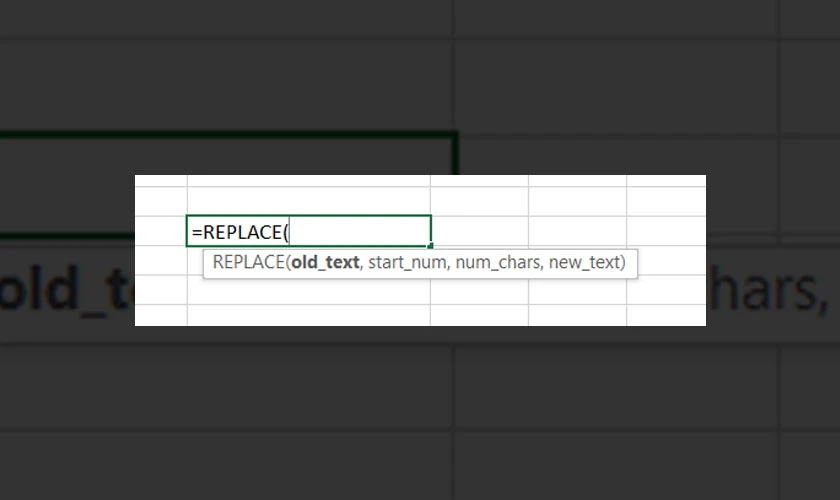
Task: Click num_chars argument in the formula tooltip
Action: tap(498, 263)
